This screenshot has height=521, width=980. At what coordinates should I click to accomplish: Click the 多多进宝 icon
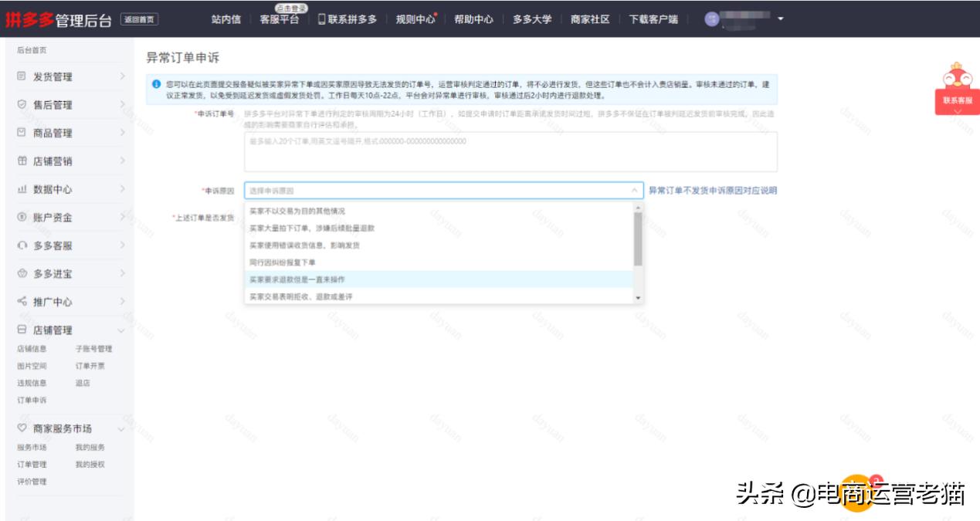(22, 274)
